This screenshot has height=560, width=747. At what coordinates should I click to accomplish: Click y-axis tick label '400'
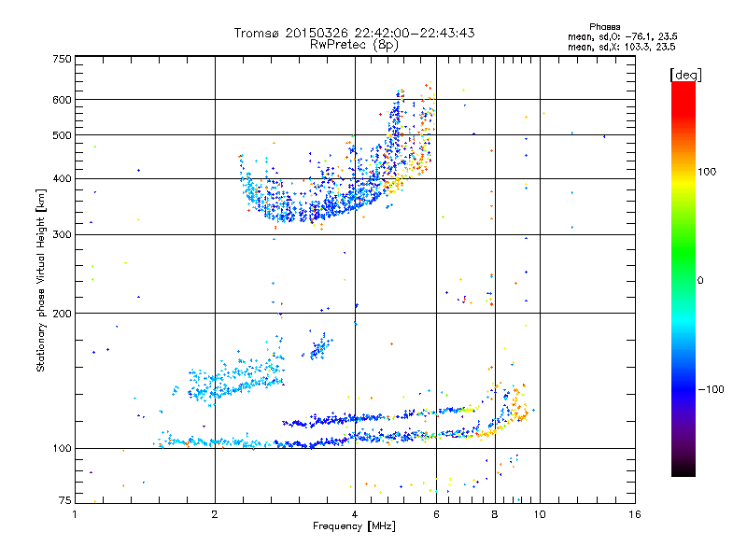62,179
